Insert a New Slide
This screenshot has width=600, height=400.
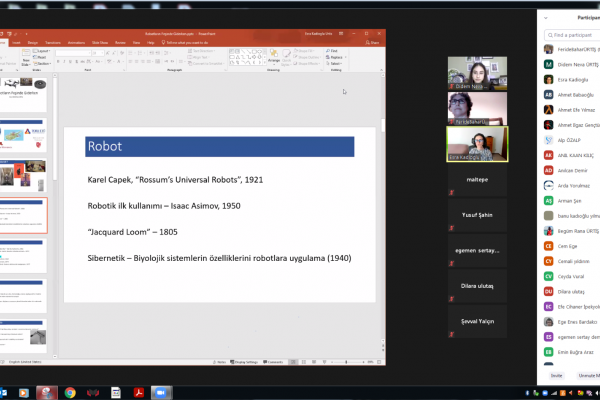pyautogui.click(x=26, y=57)
